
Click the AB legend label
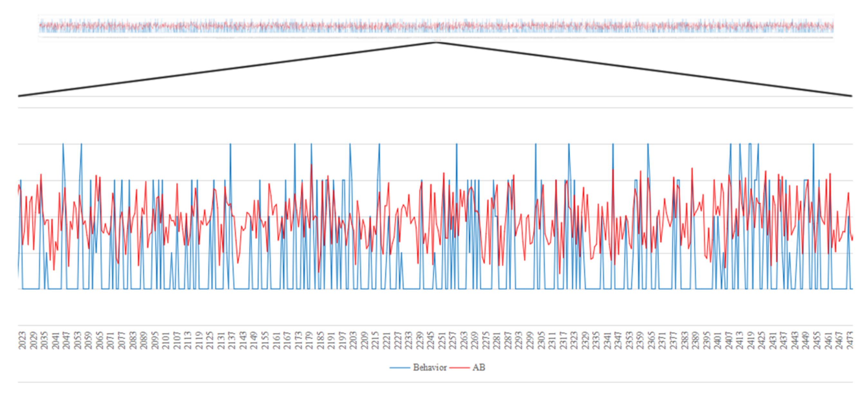(x=478, y=367)
